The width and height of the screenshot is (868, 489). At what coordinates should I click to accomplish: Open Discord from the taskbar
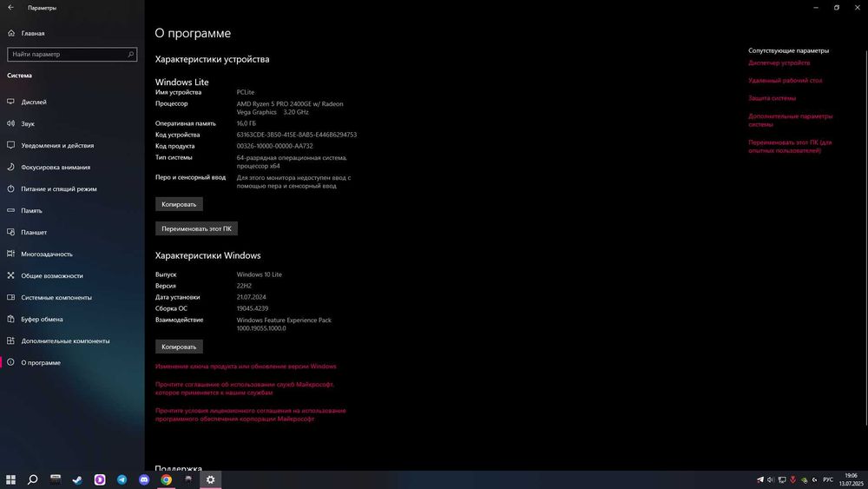[144, 479]
